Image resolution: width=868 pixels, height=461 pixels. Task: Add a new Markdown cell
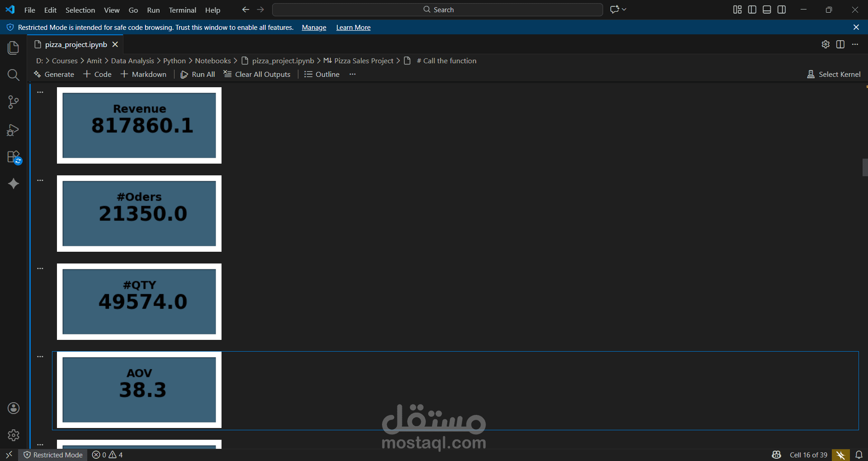pyautogui.click(x=143, y=74)
